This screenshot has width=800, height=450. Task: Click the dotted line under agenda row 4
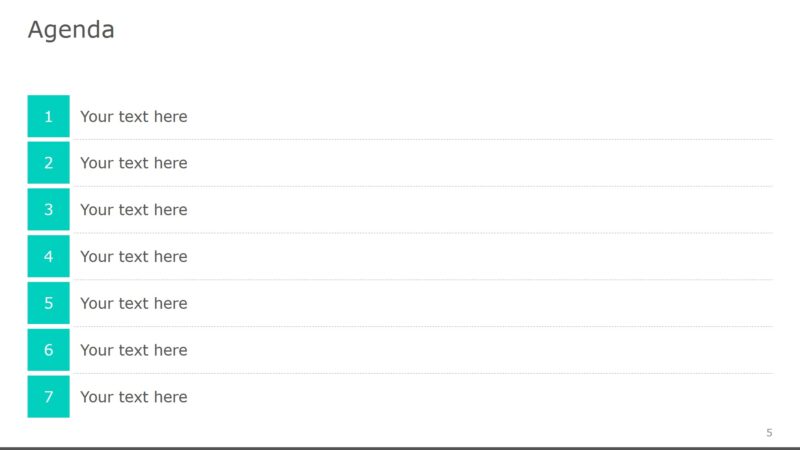(420, 279)
